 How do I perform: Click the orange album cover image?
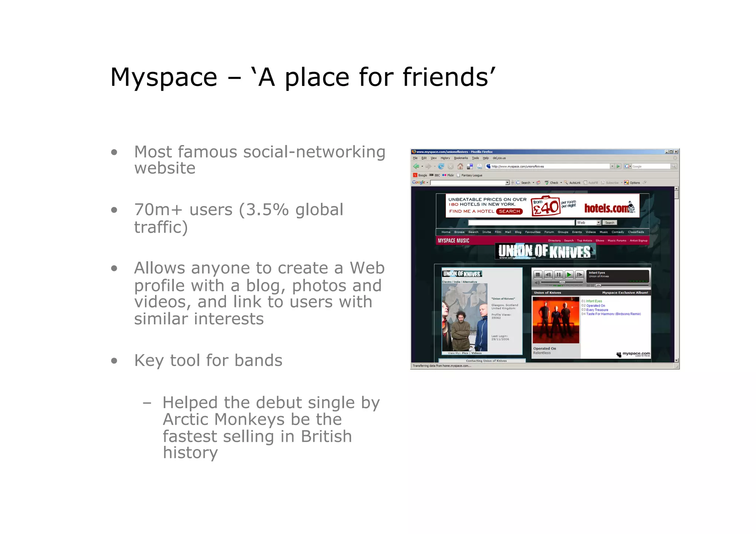pyautogui.click(x=556, y=320)
